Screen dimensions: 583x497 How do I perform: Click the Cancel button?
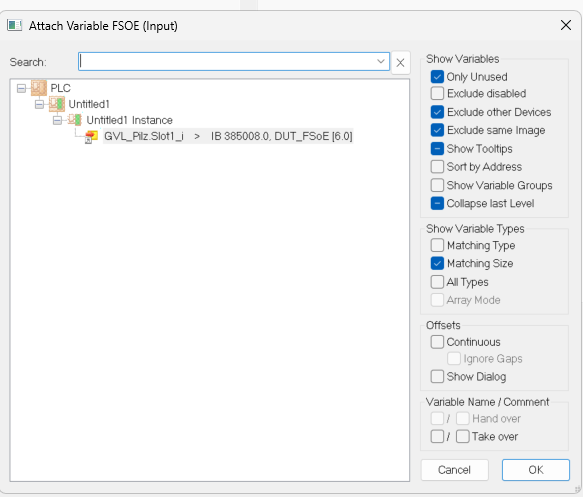[454, 470]
